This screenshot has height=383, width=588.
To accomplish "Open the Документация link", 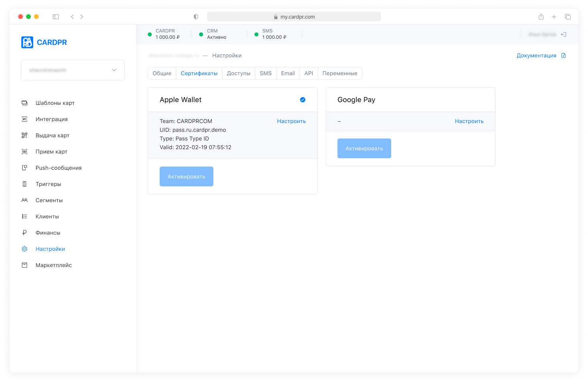I will coord(536,55).
